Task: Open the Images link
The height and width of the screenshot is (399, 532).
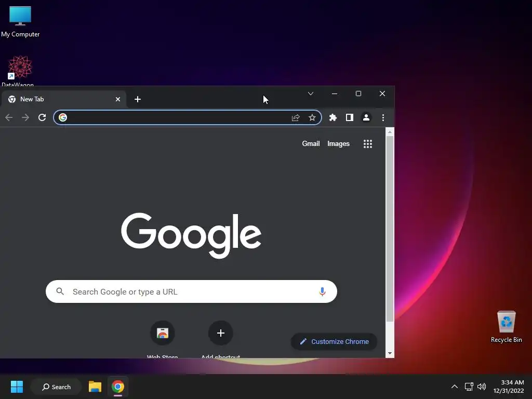Action: (x=338, y=144)
